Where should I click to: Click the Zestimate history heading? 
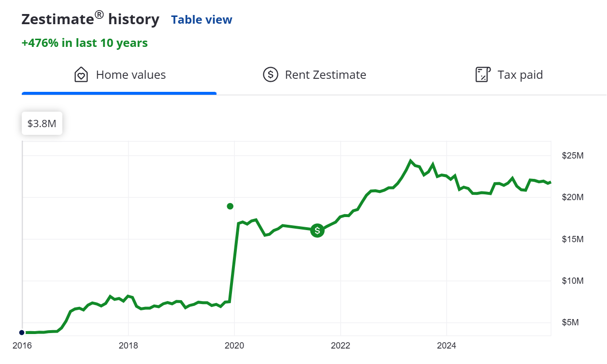pyautogui.click(x=90, y=19)
